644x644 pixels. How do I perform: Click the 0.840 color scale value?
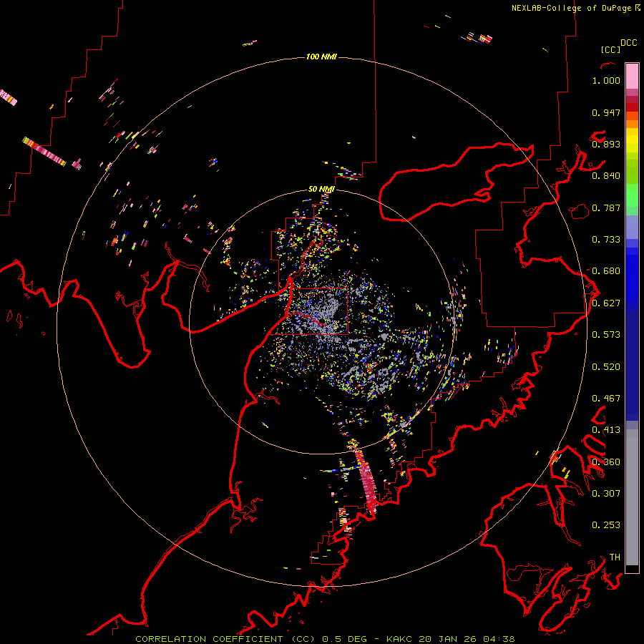pos(606,176)
